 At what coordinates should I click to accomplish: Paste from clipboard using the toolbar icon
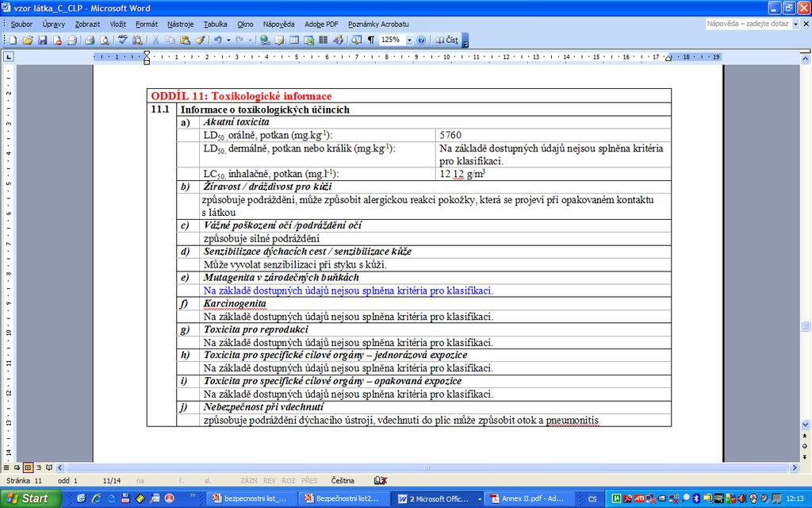tap(185, 40)
